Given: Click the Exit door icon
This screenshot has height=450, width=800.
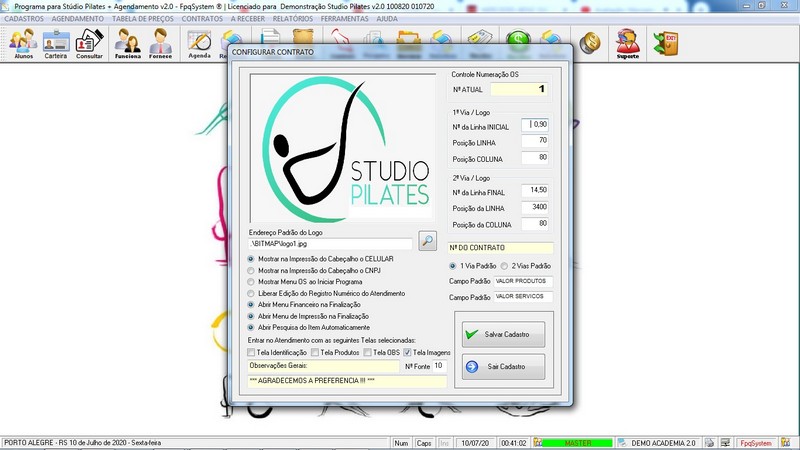Looking at the screenshot, I should [666, 43].
